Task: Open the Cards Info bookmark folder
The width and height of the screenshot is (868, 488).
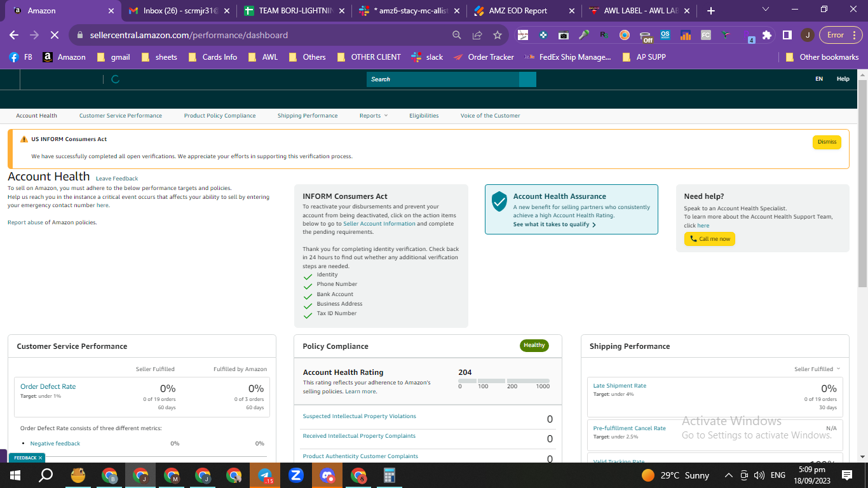Action: pyautogui.click(x=212, y=57)
